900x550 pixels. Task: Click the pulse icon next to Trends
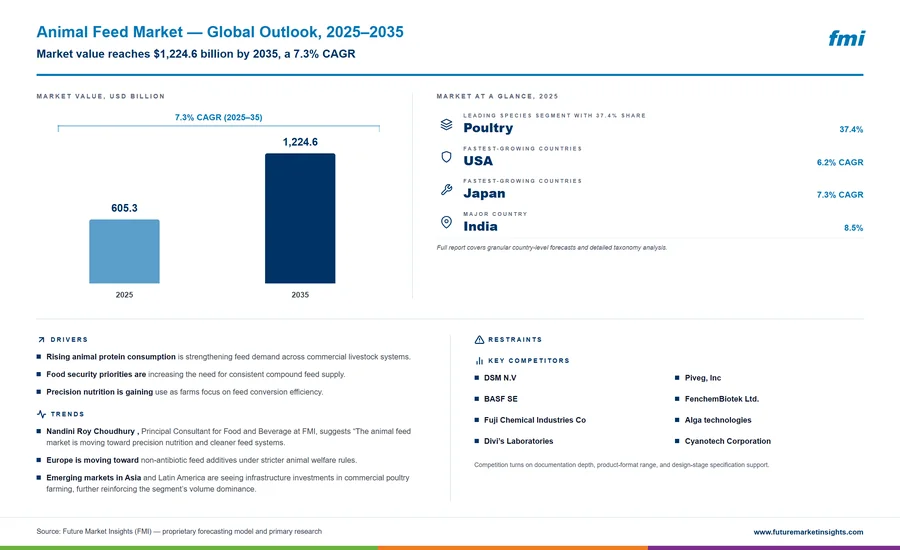(x=41, y=414)
